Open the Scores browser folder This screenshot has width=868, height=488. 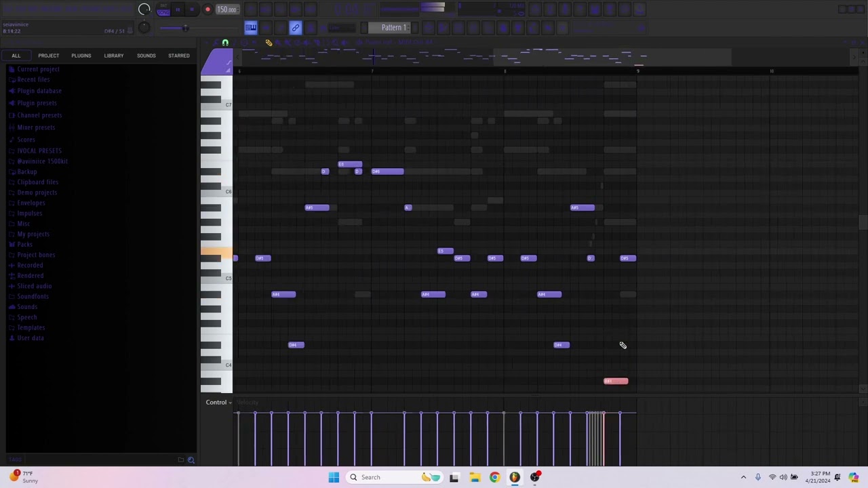pyautogui.click(x=26, y=140)
